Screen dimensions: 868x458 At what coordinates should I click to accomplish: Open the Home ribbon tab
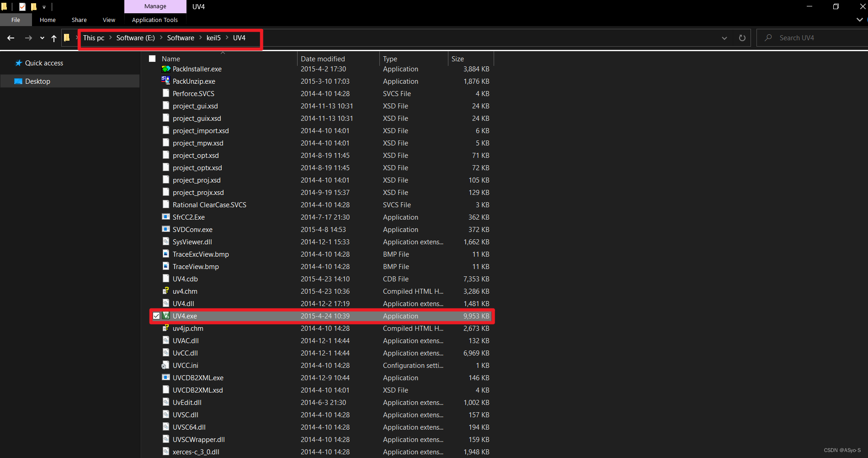click(x=48, y=20)
